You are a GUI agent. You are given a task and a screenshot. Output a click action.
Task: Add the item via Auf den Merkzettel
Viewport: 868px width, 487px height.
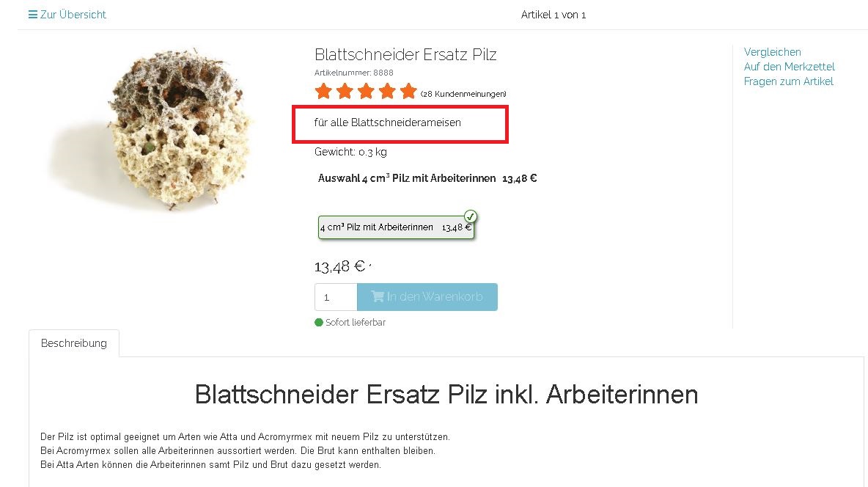(789, 67)
